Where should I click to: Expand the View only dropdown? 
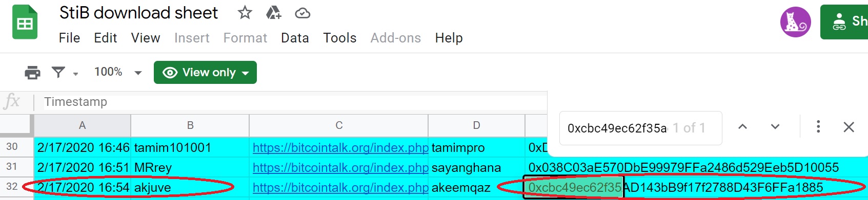click(205, 72)
